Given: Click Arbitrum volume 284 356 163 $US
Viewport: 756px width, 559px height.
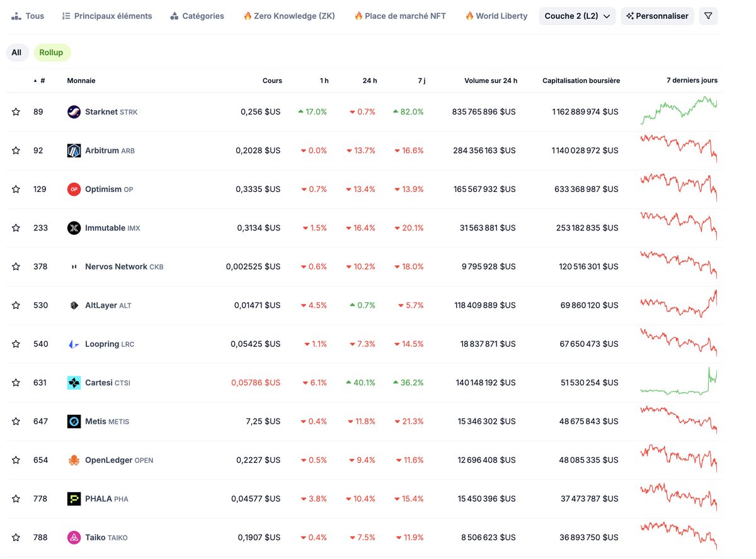Looking at the screenshot, I should (x=484, y=150).
